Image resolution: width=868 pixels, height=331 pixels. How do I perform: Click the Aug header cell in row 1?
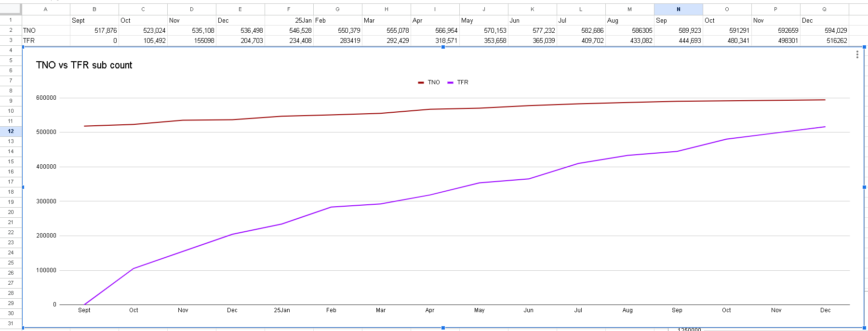click(630, 20)
